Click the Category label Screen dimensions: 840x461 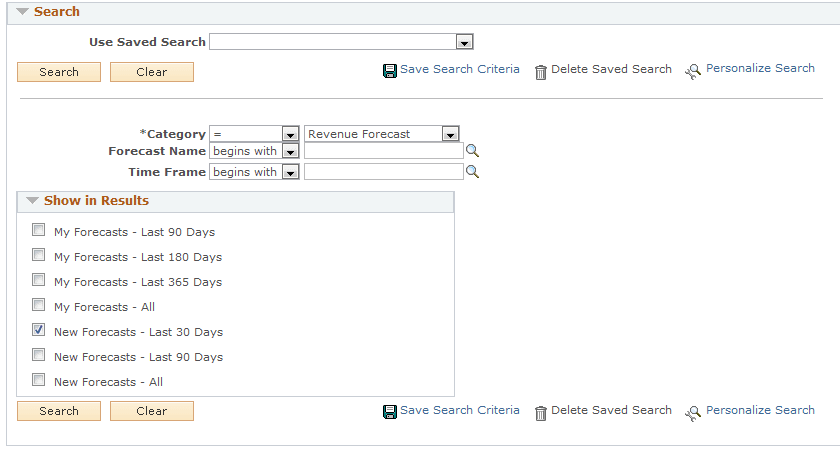[172, 134]
